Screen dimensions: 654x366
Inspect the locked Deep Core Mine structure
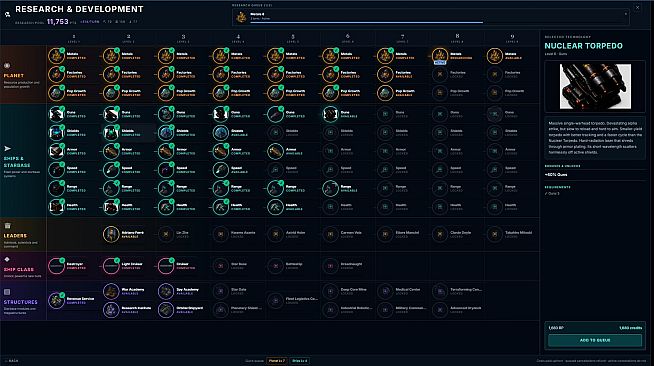point(330,291)
